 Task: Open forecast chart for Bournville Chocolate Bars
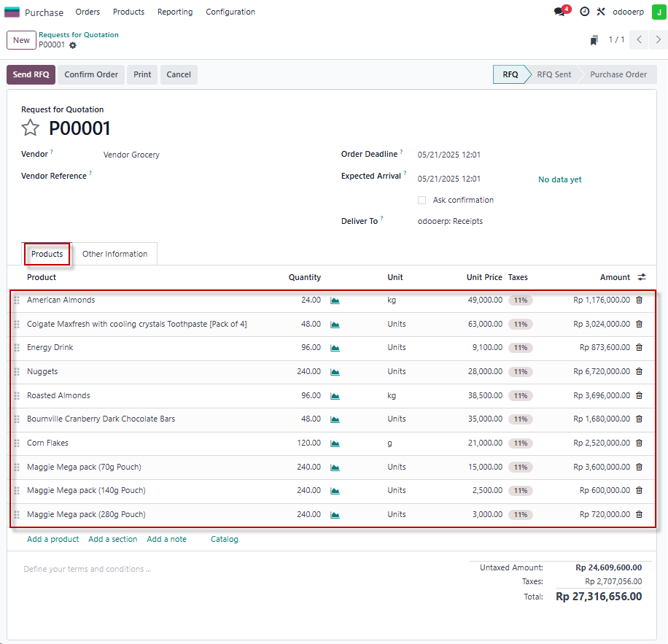(x=335, y=419)
